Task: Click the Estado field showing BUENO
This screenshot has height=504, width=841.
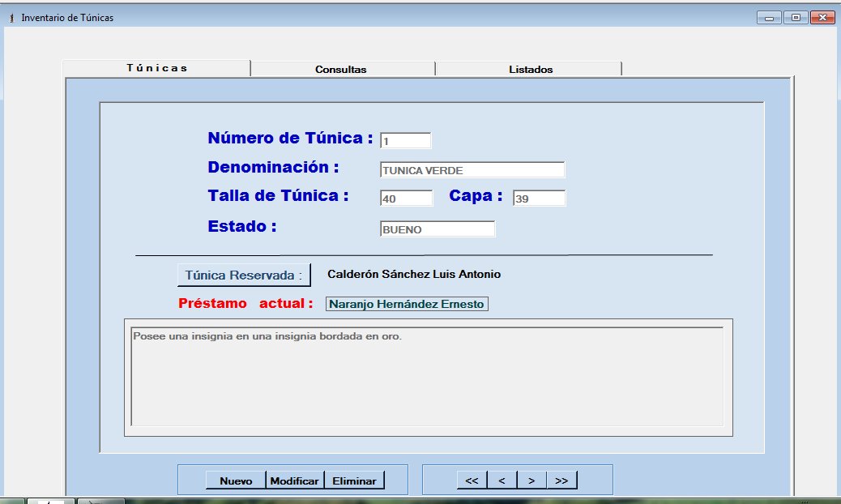Action: (438, 229)
